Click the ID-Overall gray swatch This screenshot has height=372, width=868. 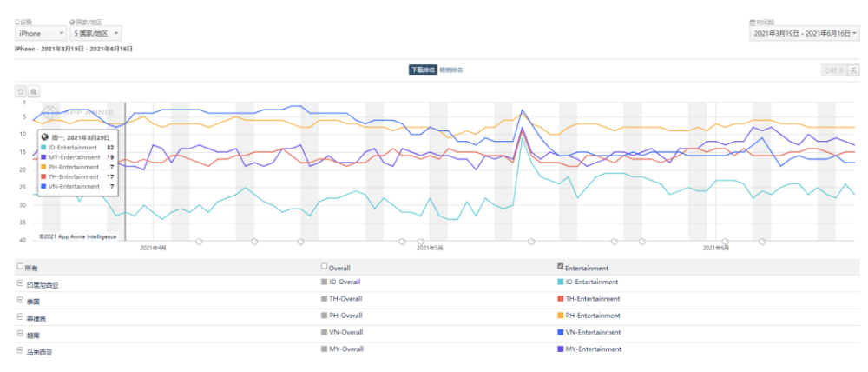pos(325,282)
